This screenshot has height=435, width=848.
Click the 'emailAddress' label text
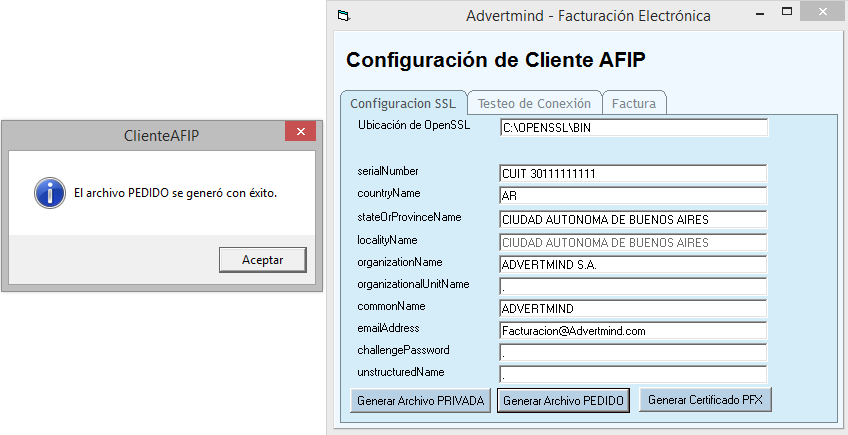point(388,328)
